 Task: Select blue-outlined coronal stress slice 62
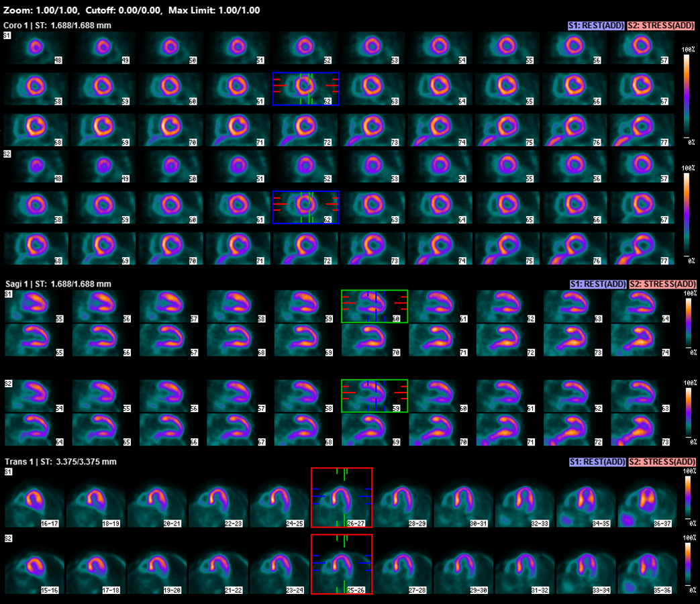(x=305, y=207)
